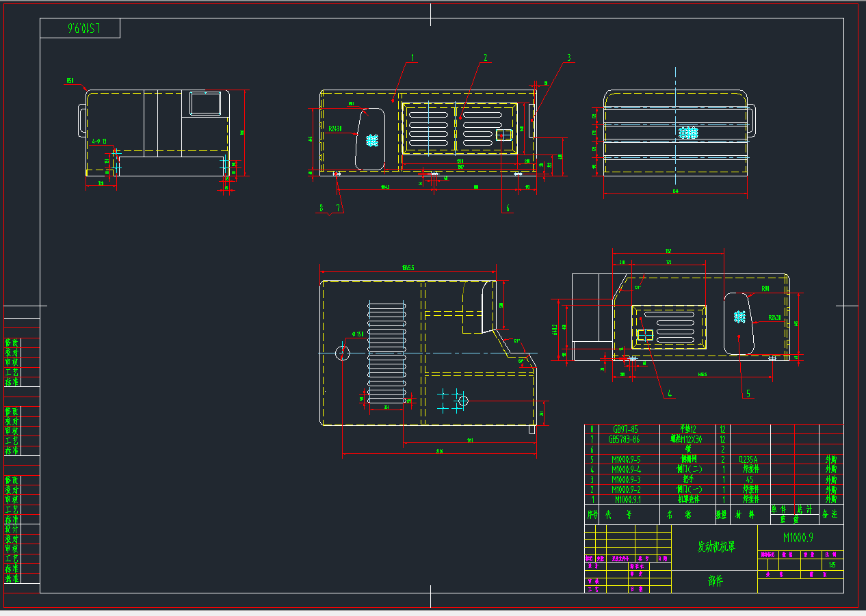This screenshot has height=616, width=866.
Task: Click the 设计 label in left signature table
Action: 12,529
